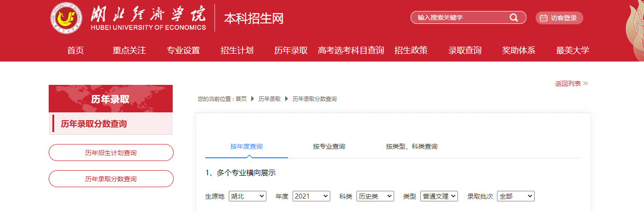This screenshot has width=644, height=211.
Task: Open the 科类 subject category dropdown
Action: [x=375, y=196]
